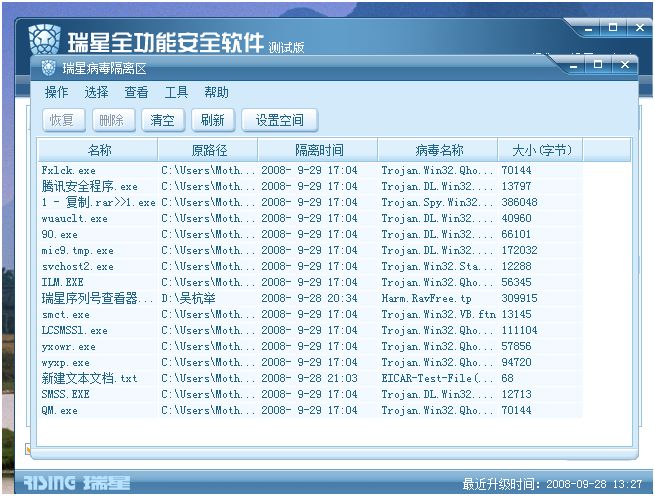
Task: Click the RISING 瑞星 logo in status bar
Action: pos(76,483)
